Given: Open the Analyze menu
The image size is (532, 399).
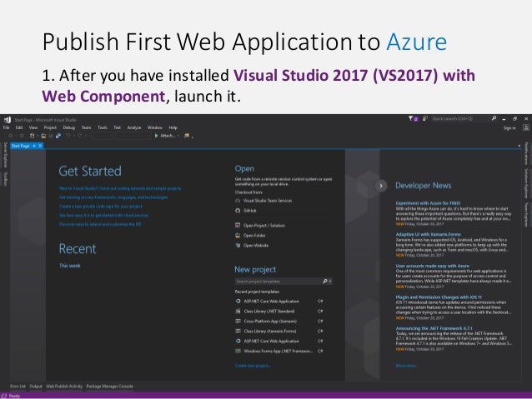Looking at the screenshot, I should coord(134,127).
